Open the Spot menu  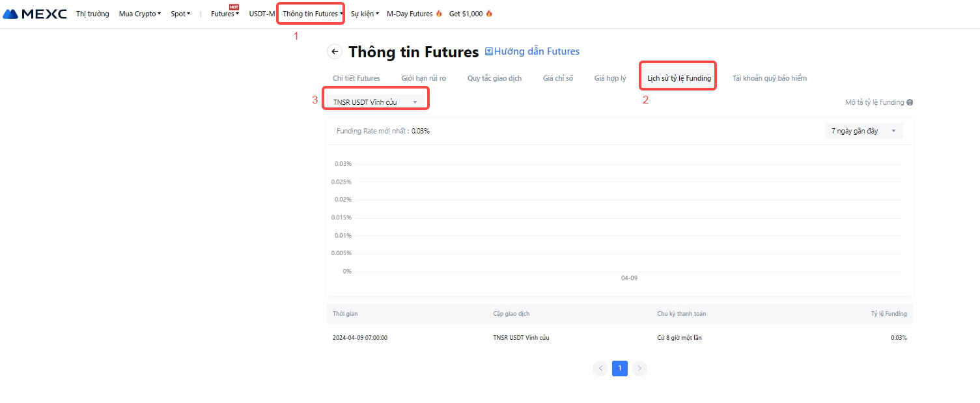(180, 14)
